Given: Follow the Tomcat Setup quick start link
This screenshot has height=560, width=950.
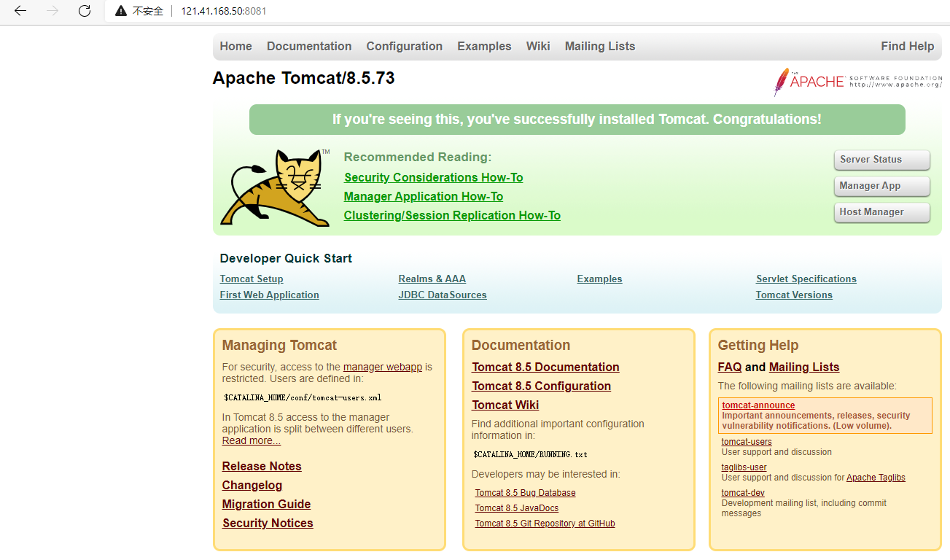Looking at the screenshot, I should coord(252,279).
